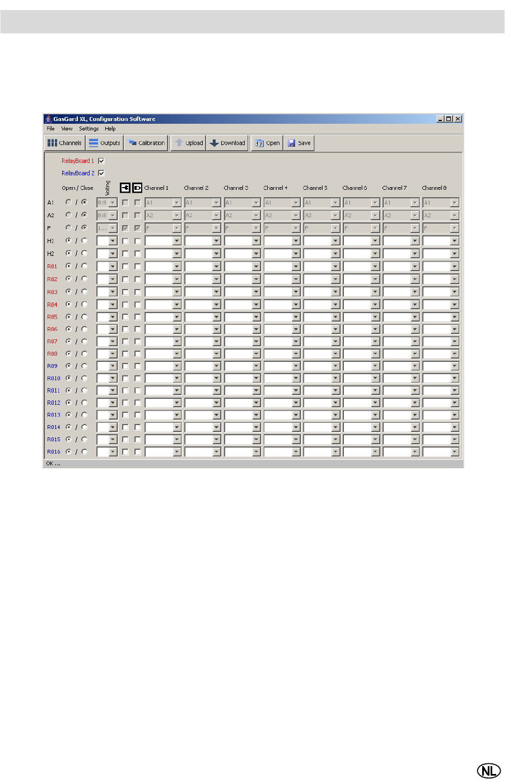Tick the second checkbox in row R016
This screenshot has height=779, width=532.
(137, 452)
